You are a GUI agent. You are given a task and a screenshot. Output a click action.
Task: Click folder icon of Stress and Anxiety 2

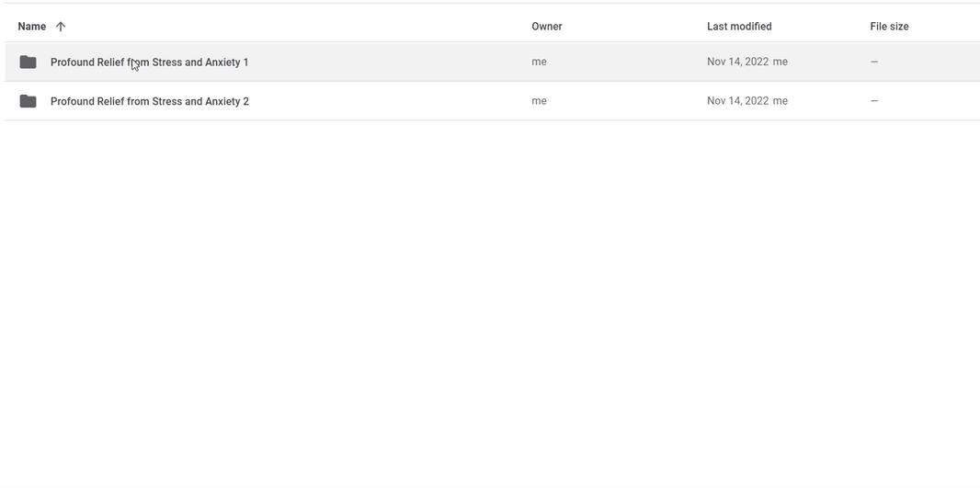(28, 101)
